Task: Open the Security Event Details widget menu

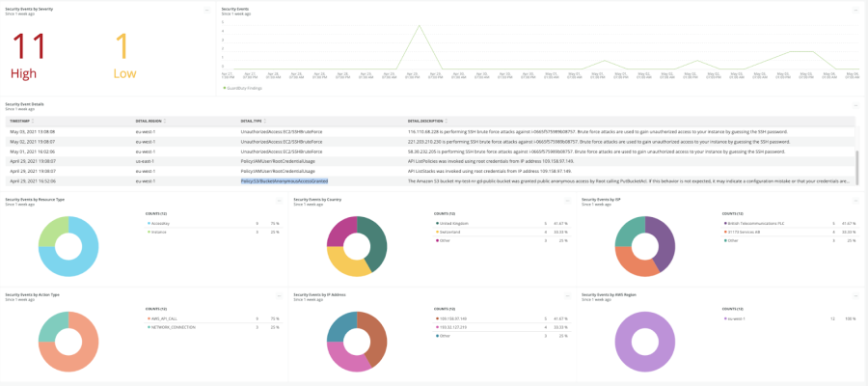Action: coord(856,104)
